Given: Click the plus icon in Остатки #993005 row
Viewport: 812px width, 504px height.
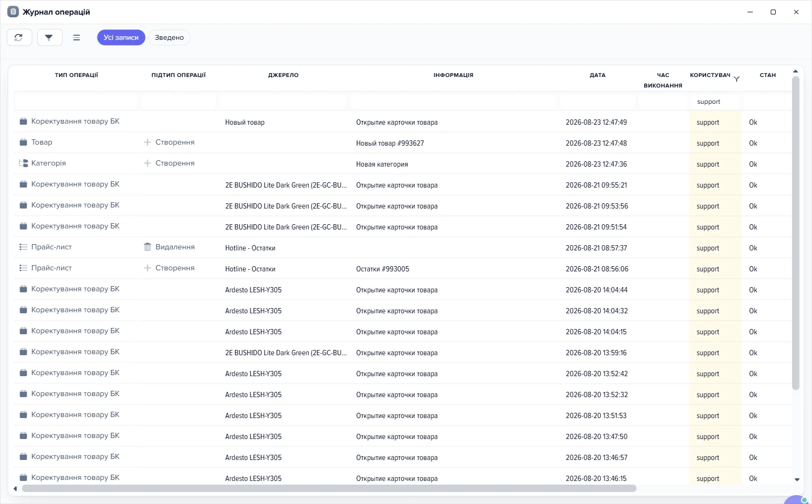Looking at the screenshot, I should point(148,268).
